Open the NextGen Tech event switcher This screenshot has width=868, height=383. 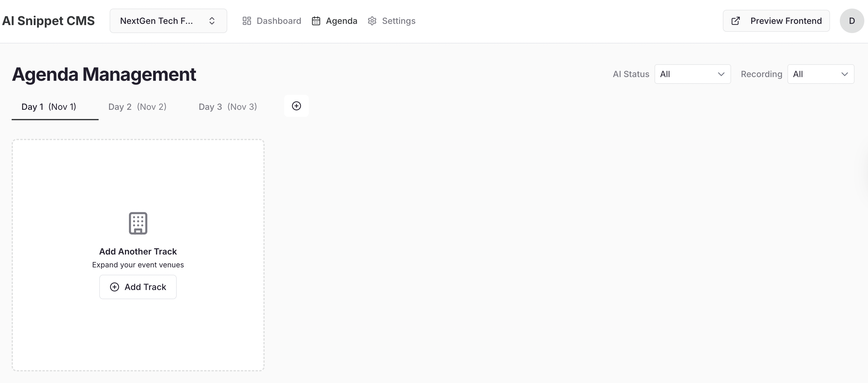(x=168, y=20)
